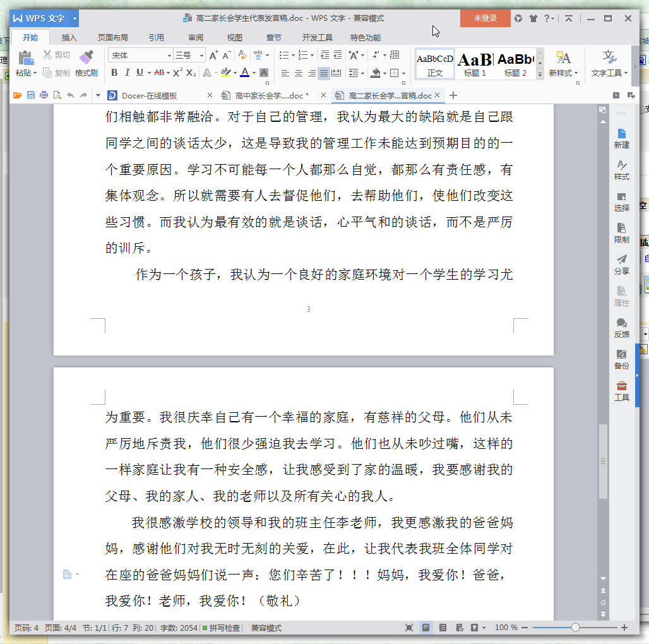The height and width of the screenshot is (644, 649).
Task: Select the 标题 1 style button
Action: tap(473, 64)
